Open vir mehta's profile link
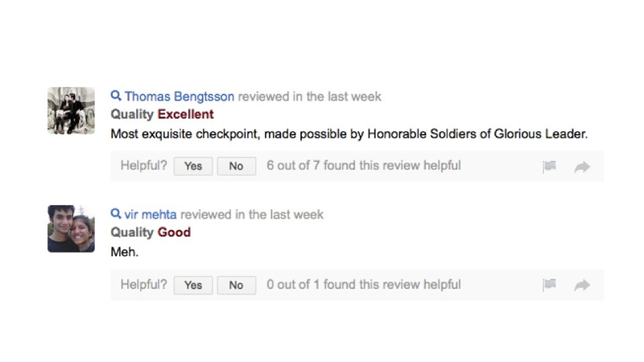This screenshot has height=362, width=644. tap(151, 215)
